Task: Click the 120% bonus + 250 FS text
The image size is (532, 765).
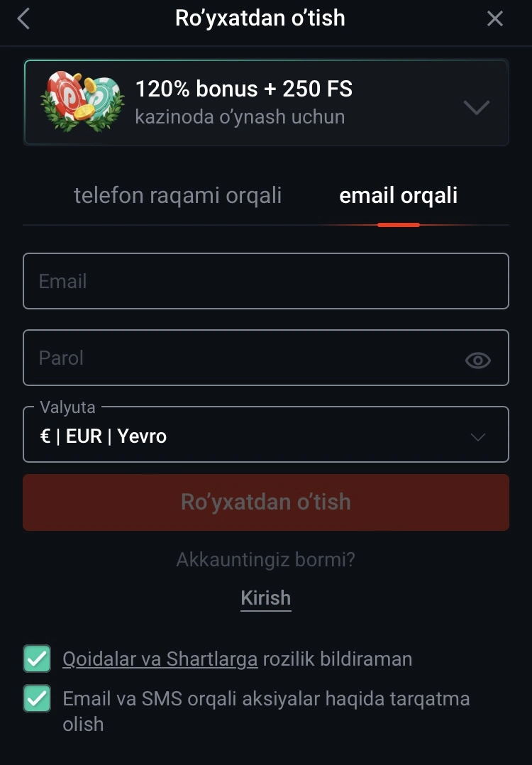Action: (244, 89)
